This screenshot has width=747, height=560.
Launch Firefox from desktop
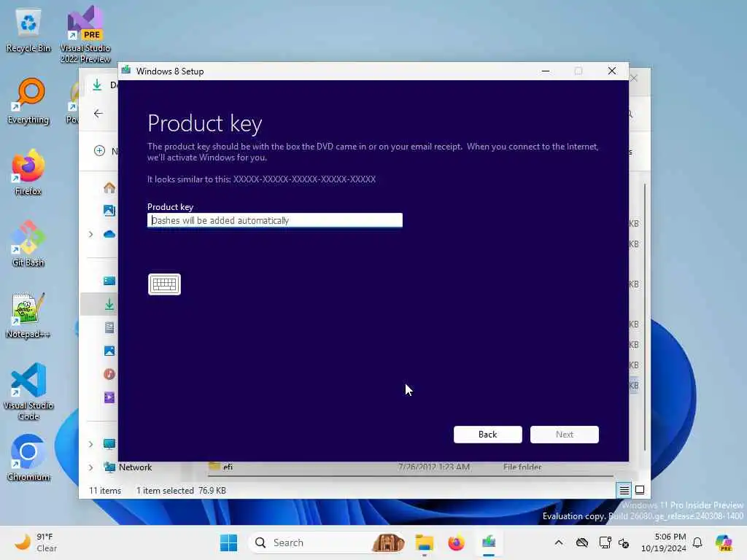point(28,173)
